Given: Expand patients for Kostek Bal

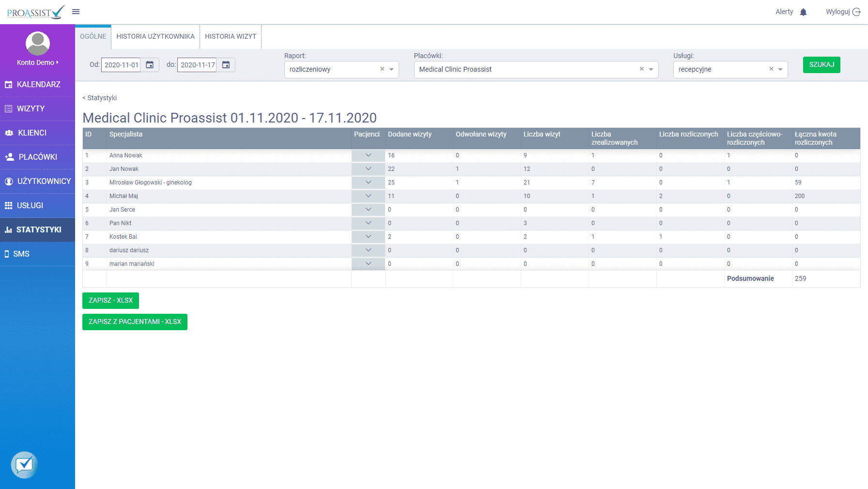Looking at the screenshot, I should [x=368, y=237].
